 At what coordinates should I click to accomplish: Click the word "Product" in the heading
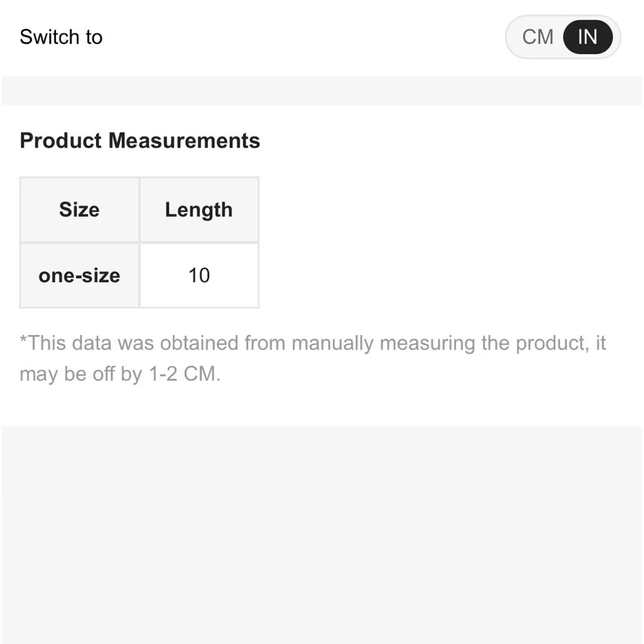61,140
